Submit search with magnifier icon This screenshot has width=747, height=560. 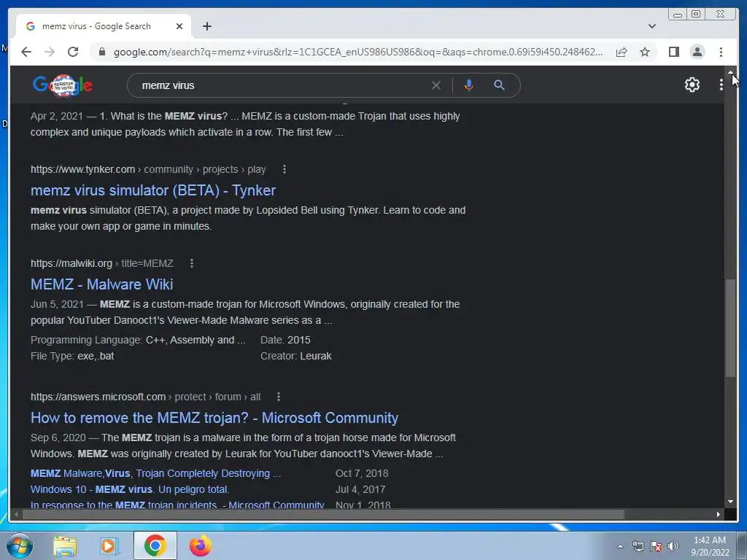[x=499, y=85]
